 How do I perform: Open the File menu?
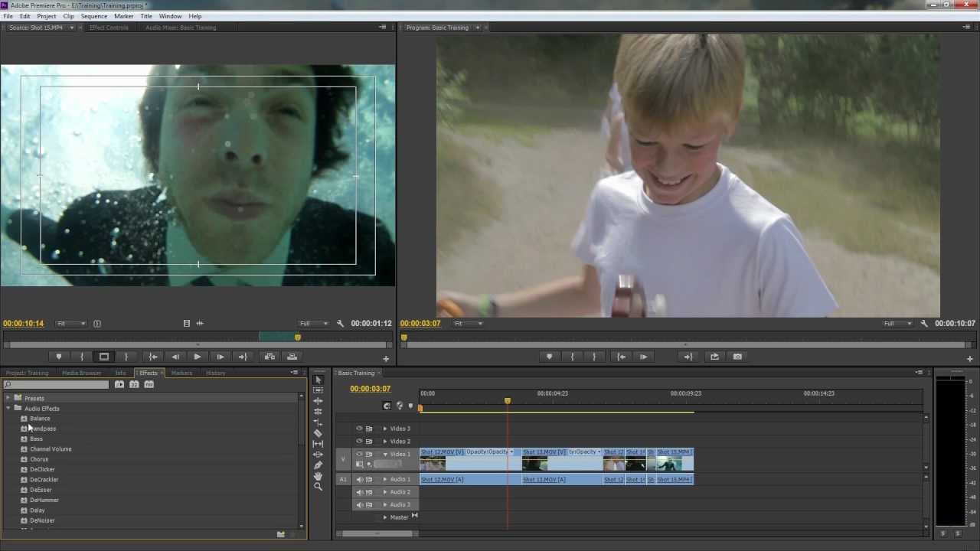click(x=8, y=16)
